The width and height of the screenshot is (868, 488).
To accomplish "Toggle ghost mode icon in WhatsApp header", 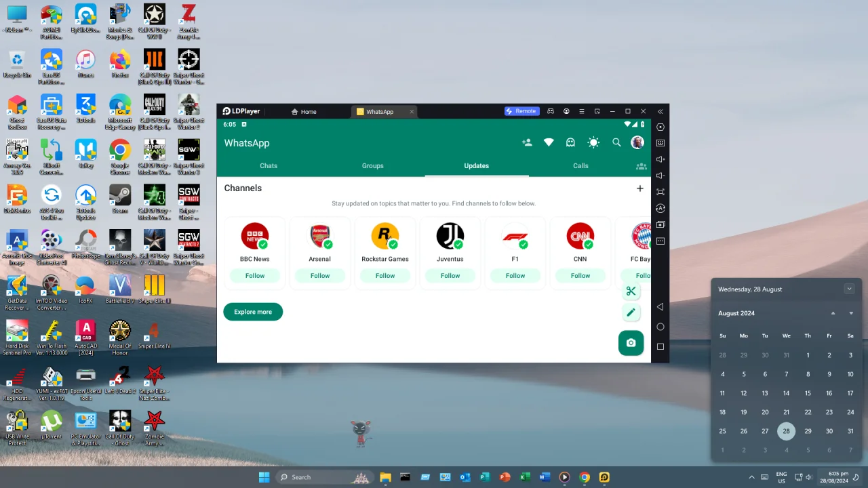I will 570,142.
